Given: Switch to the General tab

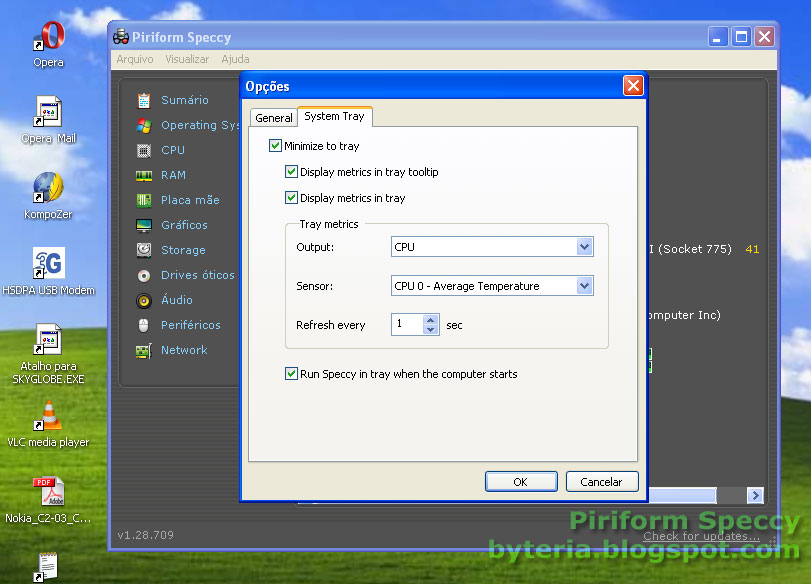Looking at the screenshot, I should click(273, 117).
